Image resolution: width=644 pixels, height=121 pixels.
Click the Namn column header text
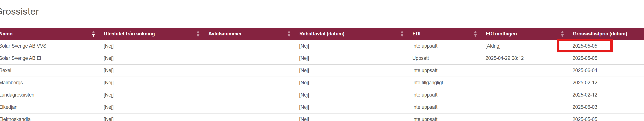pos(6,34)
